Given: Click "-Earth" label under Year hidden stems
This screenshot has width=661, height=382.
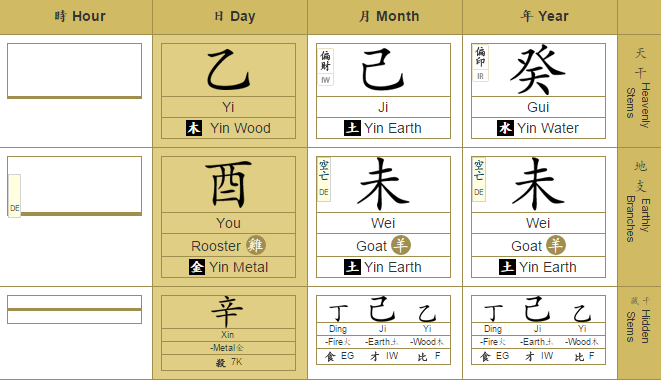Looking at the screenshot, I should tap(532, 342).
